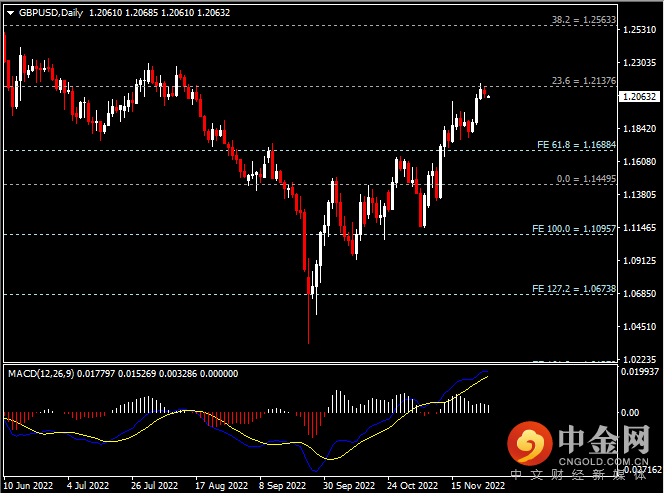664x493 pixels.
Task: Click the 1.04510 value on the price scale
Action: coord(638,326)
